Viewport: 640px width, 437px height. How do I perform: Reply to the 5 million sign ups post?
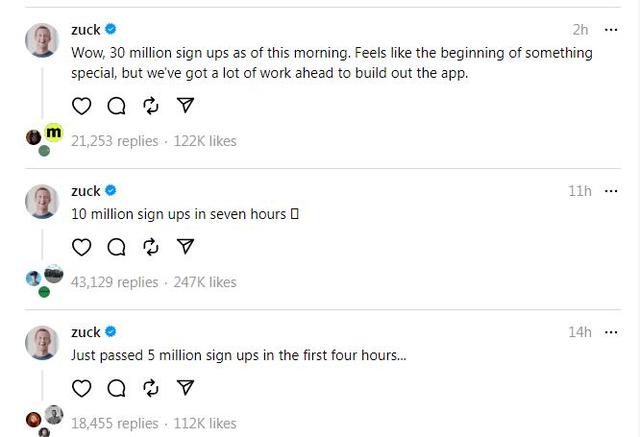(x=116, y=387)
